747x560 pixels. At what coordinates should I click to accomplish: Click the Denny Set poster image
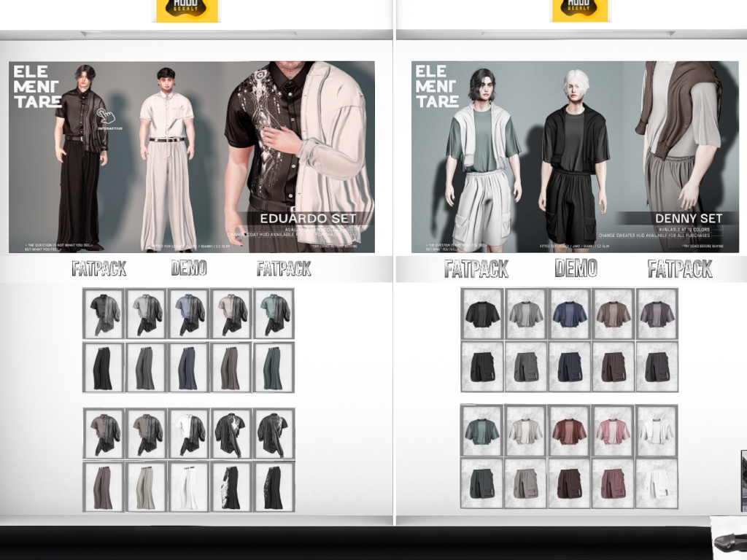(x=575, y=157)
